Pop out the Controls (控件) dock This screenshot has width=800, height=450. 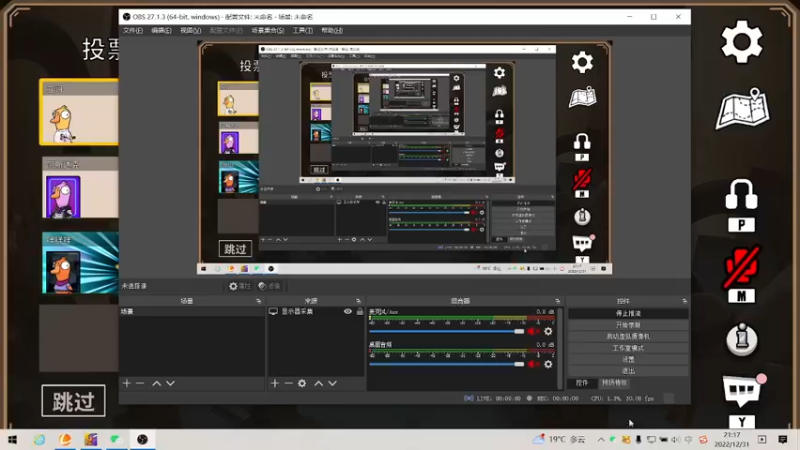[684, 301]
